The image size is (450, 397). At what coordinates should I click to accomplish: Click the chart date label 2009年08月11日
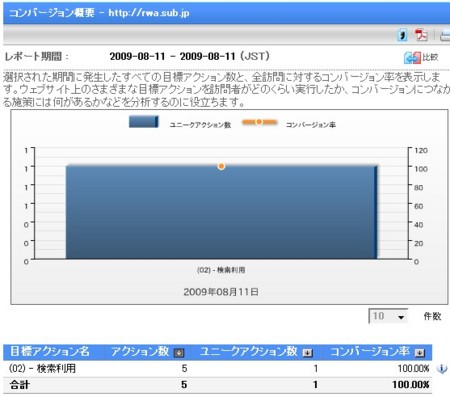[221, 292]
